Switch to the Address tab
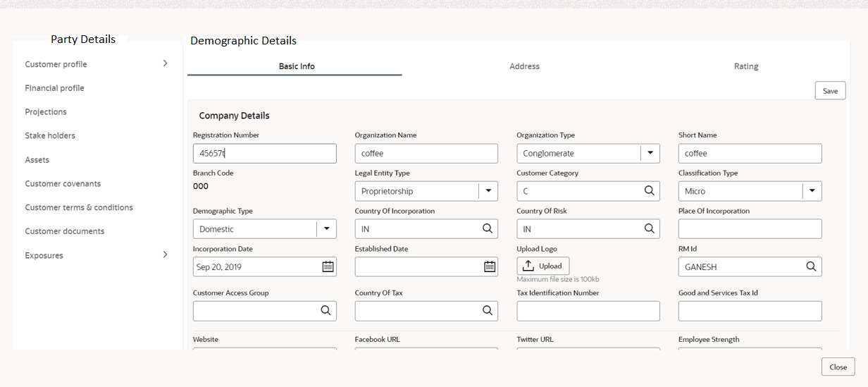Screen dimensions: 868x387 (524, 66)
